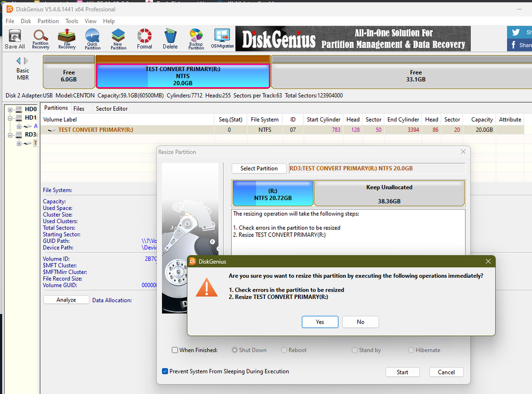Click No in the confirmation dialog
This screenshot has height=394, width=532.
click(360, 322)
